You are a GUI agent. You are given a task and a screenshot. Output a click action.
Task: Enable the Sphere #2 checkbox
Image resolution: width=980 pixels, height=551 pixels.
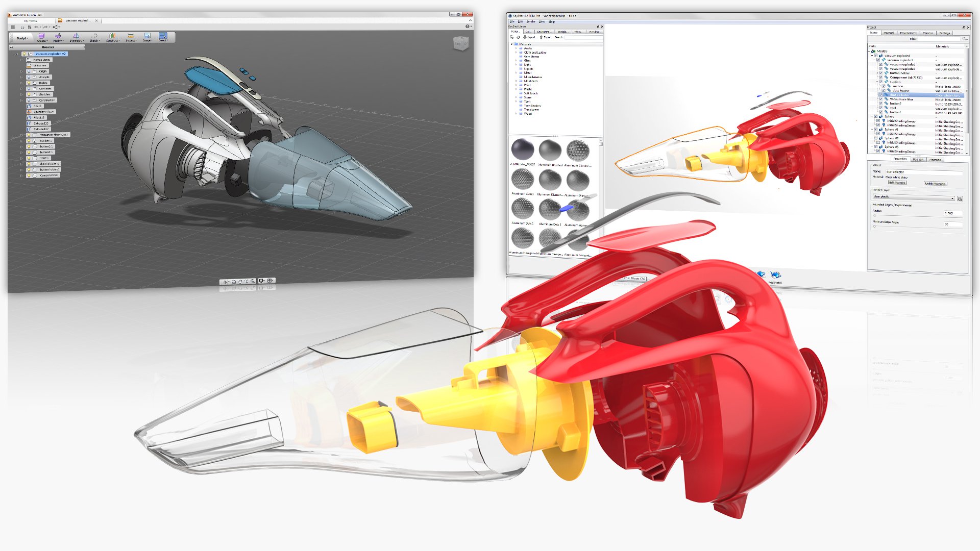(x=876, y=138)
